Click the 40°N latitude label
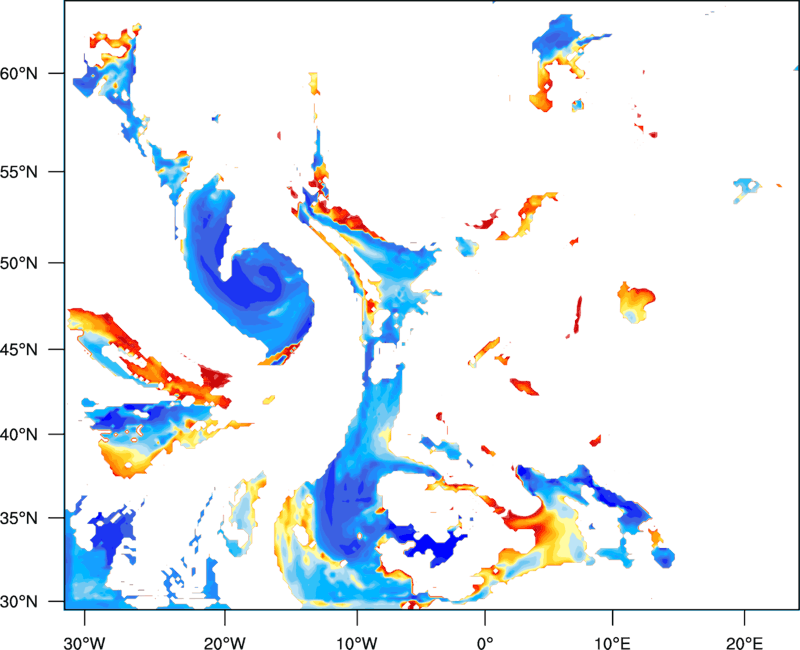The image size is (800, 650). pyautogui.click(x=19, y=435)
